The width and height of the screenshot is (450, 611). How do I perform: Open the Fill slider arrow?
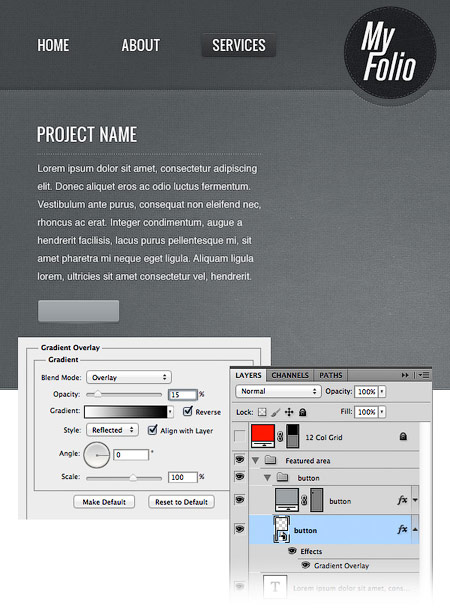point(382,412)
